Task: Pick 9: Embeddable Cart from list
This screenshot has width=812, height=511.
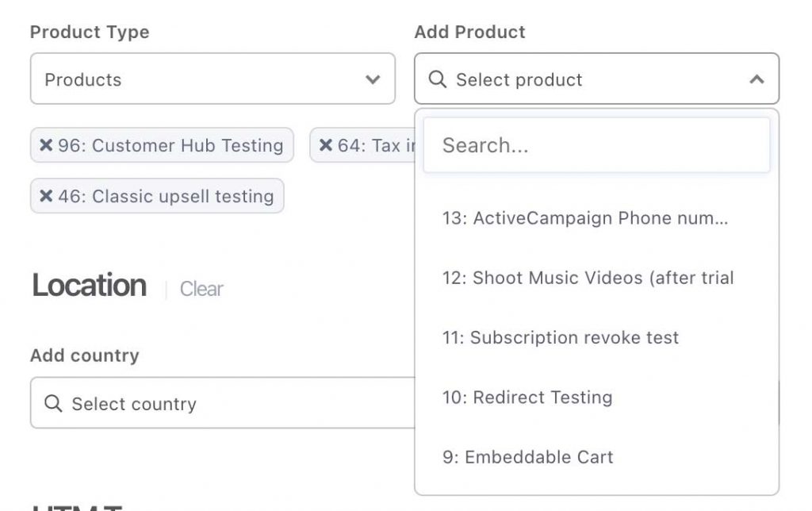Action: [x=596, y=457]
